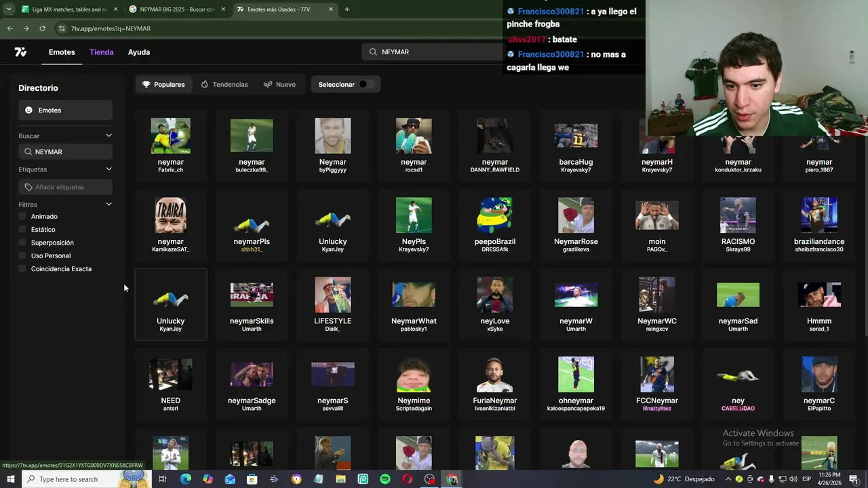Click the browser forward arrow
868x488 pixels.
(26, 28)
